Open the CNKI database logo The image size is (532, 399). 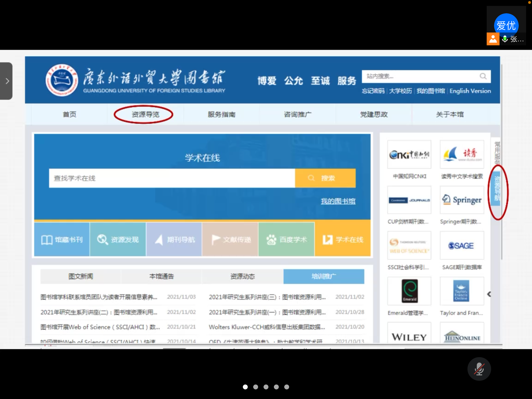409,155
